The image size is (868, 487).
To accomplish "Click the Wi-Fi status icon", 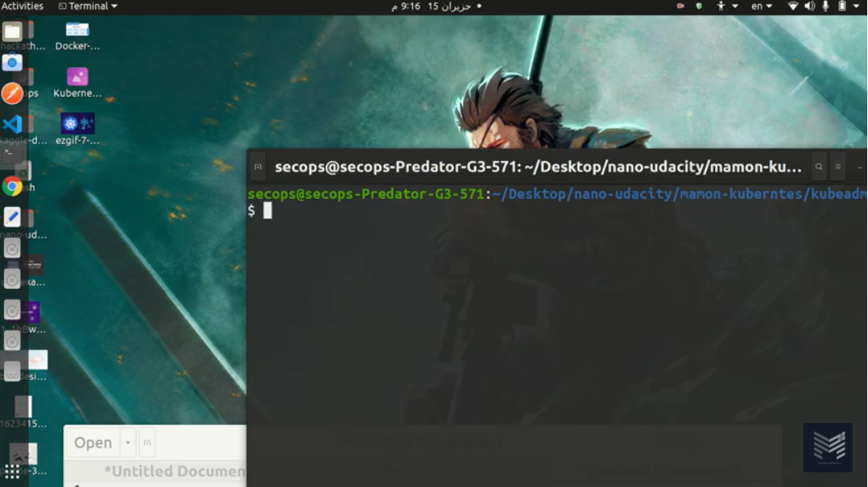I will click(x=793, y=6).
